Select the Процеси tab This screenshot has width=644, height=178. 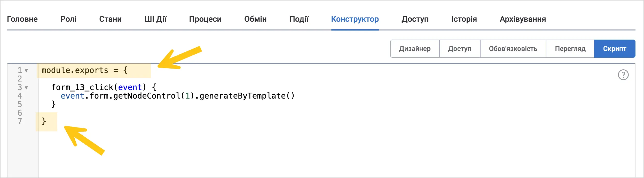point(205,19)
